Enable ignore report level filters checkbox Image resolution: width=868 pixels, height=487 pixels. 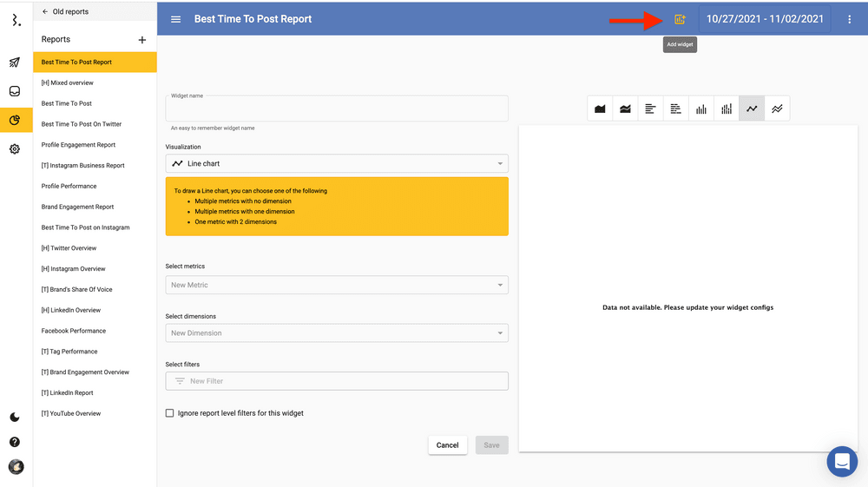tap(170, 413)
